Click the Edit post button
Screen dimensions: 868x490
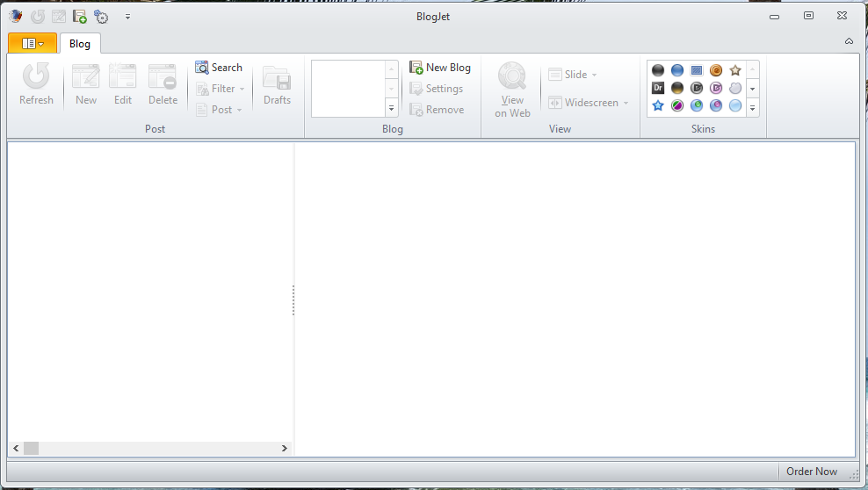point(123,84)
